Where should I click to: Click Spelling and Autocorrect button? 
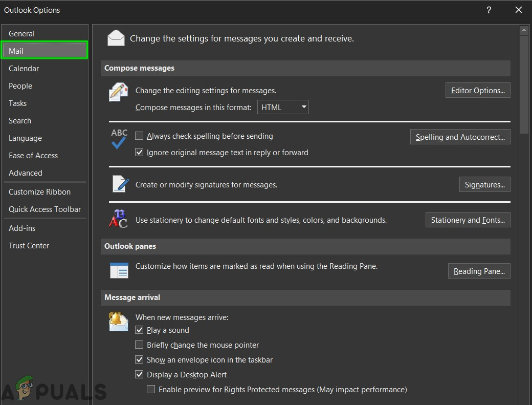pos(460,137)
